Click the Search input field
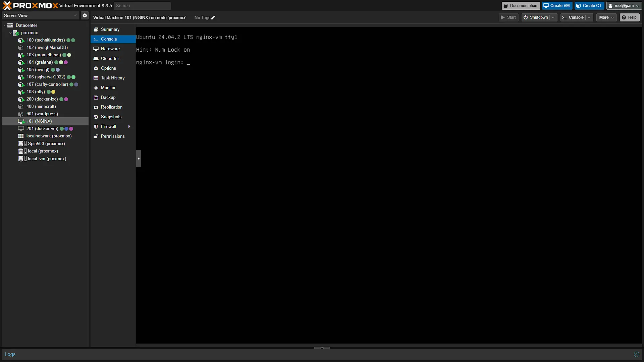 tap(142, 6)
